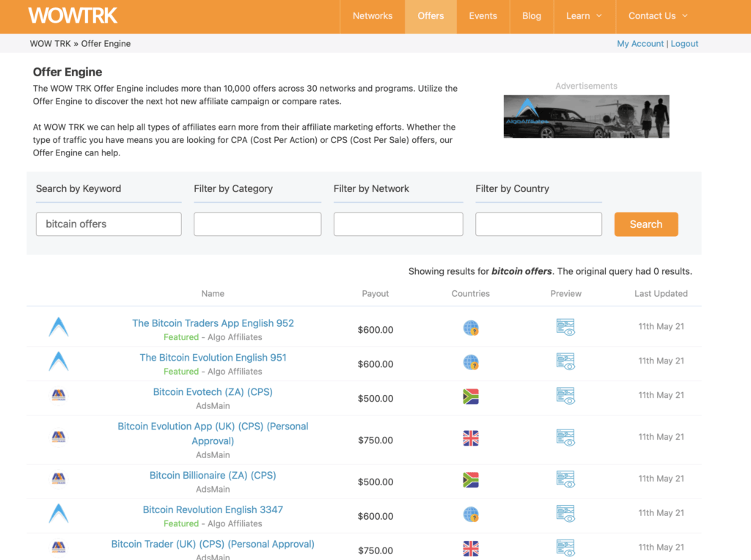The height and width of the screenshot is (560, 751).
Task: Open preview icon for Bitcoin Revolution English 3347
Action: pyautogui.click(x=565, y=514)
